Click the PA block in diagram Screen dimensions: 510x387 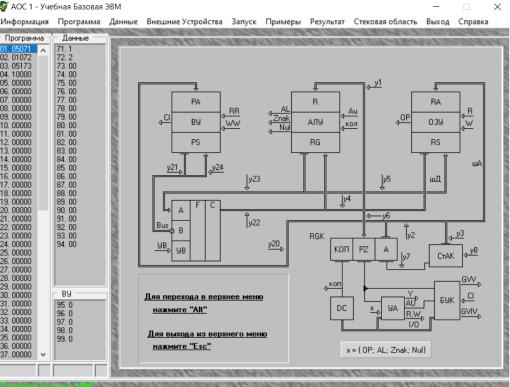coord(196,102)
